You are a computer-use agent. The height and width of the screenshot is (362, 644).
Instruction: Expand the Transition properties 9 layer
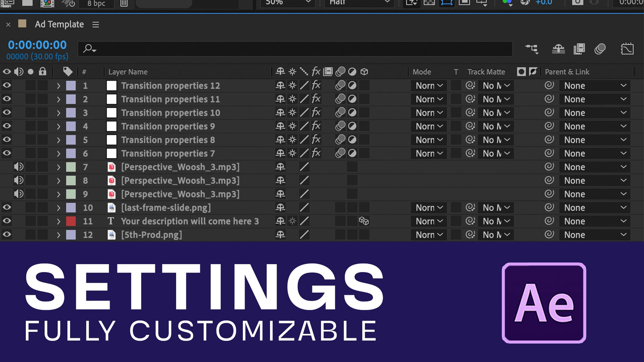click(58, 126)
